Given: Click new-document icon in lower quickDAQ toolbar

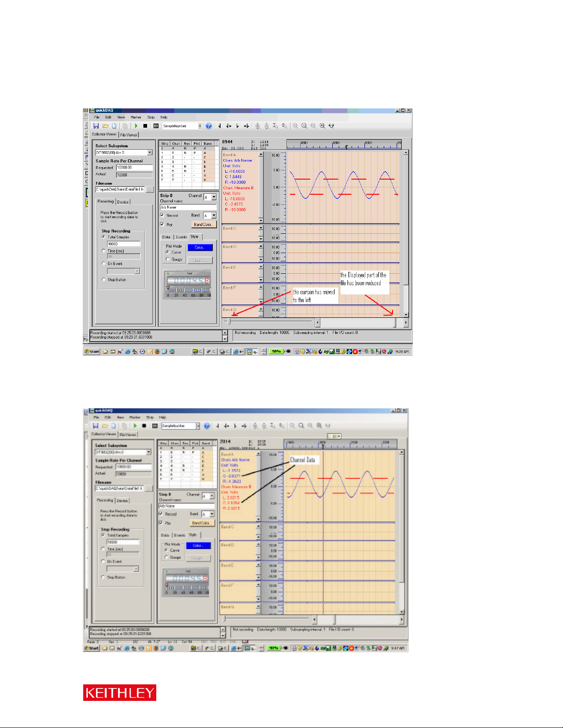Looking at the screenshot, I should point(114,426).
